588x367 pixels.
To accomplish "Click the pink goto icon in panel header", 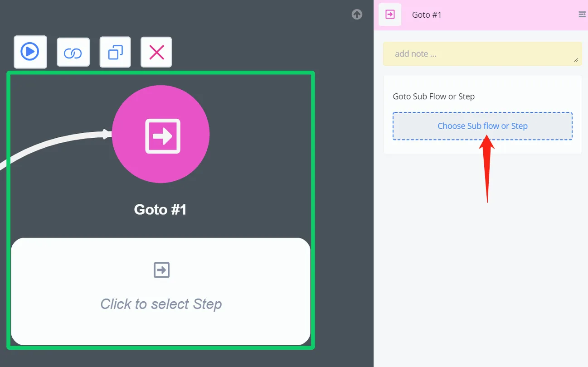I will tap(390, 14).
